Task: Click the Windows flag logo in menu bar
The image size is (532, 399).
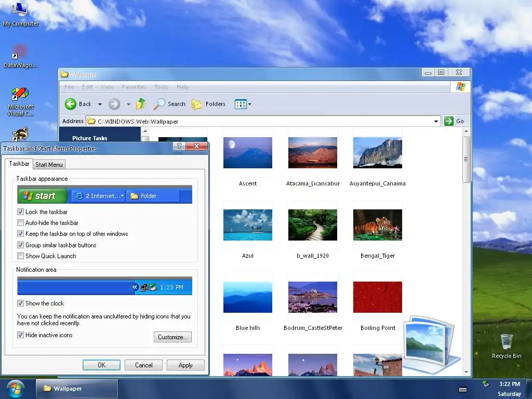Action: pyautogui.click(x=460, y=87)
